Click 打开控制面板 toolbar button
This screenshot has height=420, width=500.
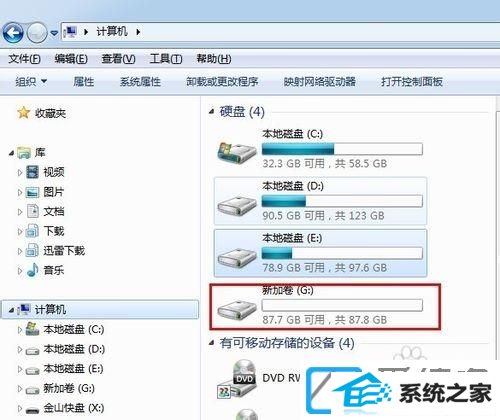(412, 81)
